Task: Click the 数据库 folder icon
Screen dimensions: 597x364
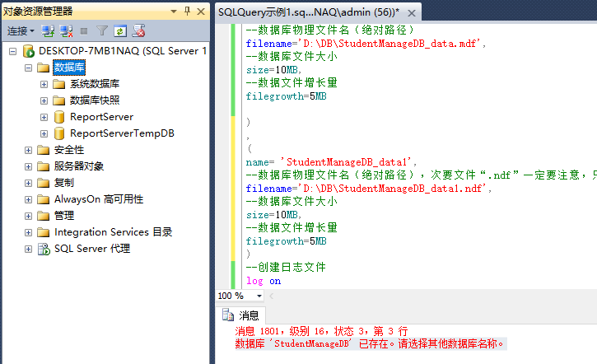Action: point(44,68)
